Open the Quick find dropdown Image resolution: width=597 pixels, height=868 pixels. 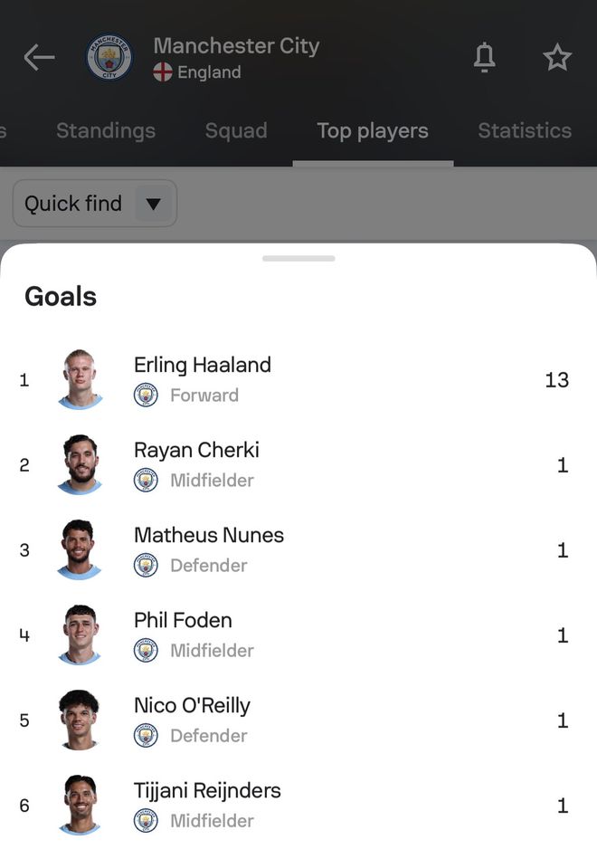click(x=95, y=204)
